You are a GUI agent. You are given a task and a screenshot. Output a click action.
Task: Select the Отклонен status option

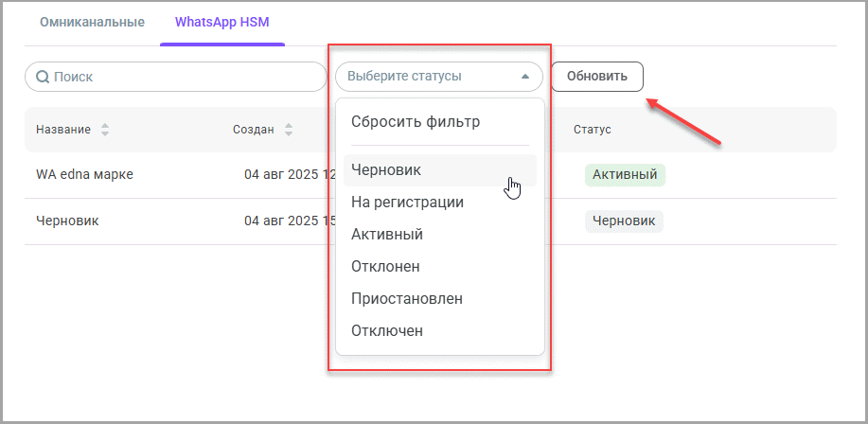tap(440, 266)
